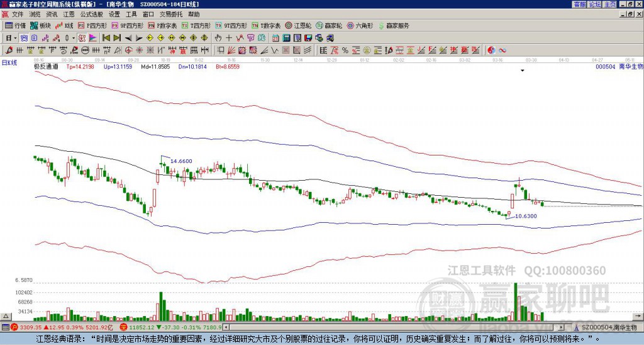Click the scroll-up triangle button at chart bottom-left
The image size is (644, 345).
(6, 316)
